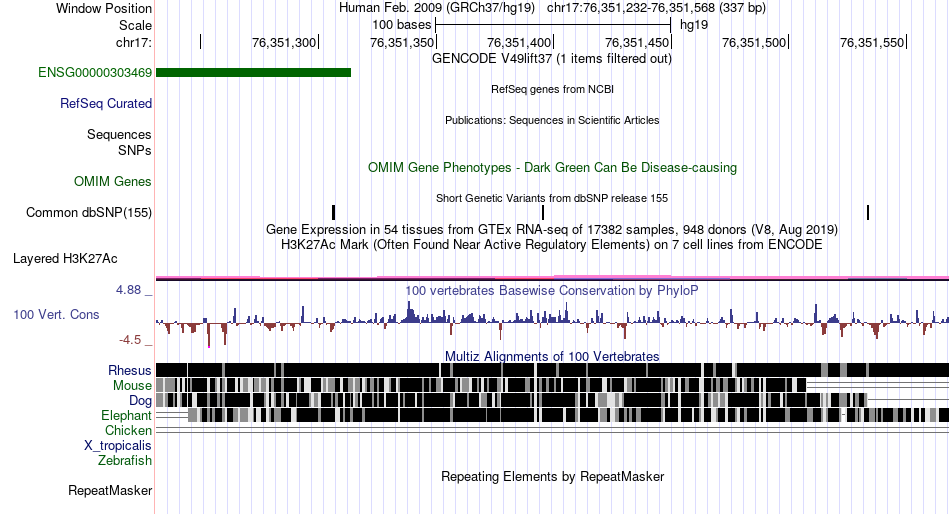Click the RefSeq genes from NCBI title

(x=553, y=89)
